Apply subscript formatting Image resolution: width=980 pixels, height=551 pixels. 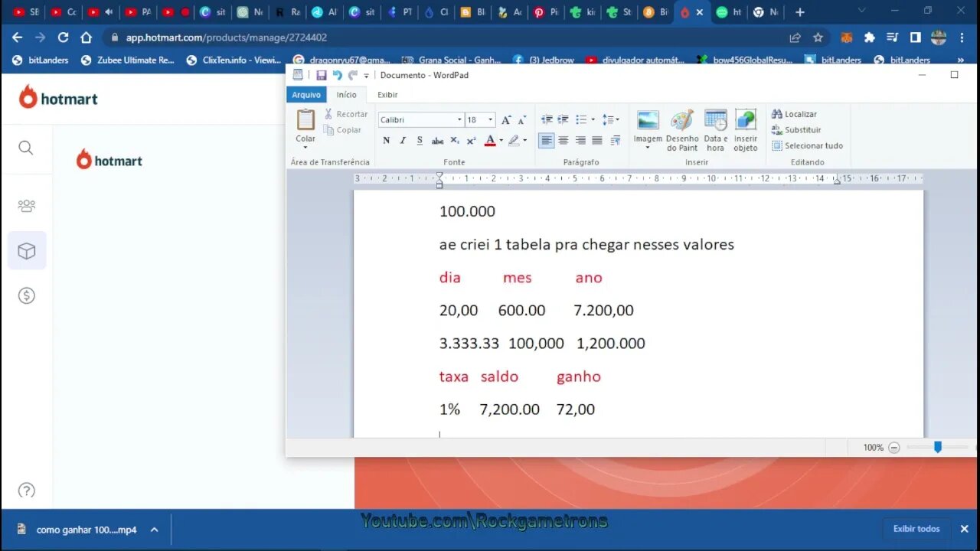455,141
